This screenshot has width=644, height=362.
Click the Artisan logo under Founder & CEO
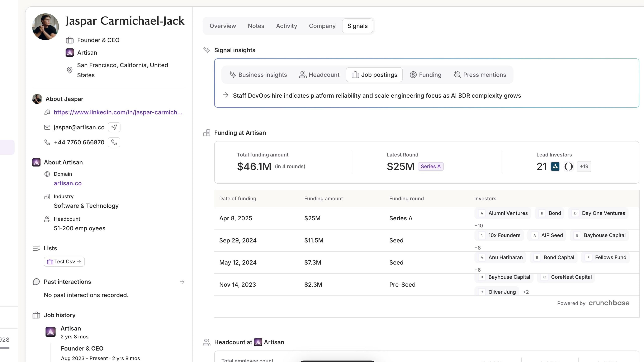(70, 53)
